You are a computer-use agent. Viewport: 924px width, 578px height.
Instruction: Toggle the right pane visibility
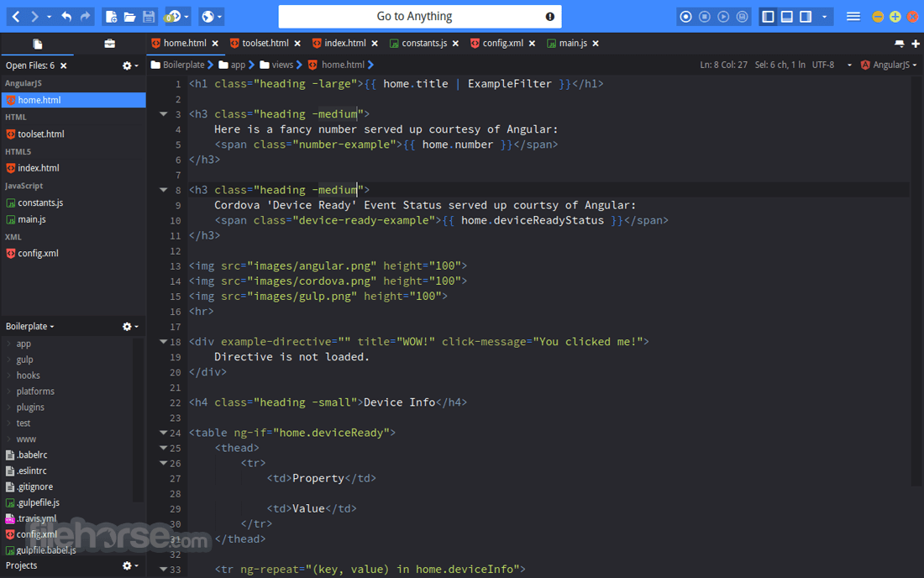pos(807,16)
